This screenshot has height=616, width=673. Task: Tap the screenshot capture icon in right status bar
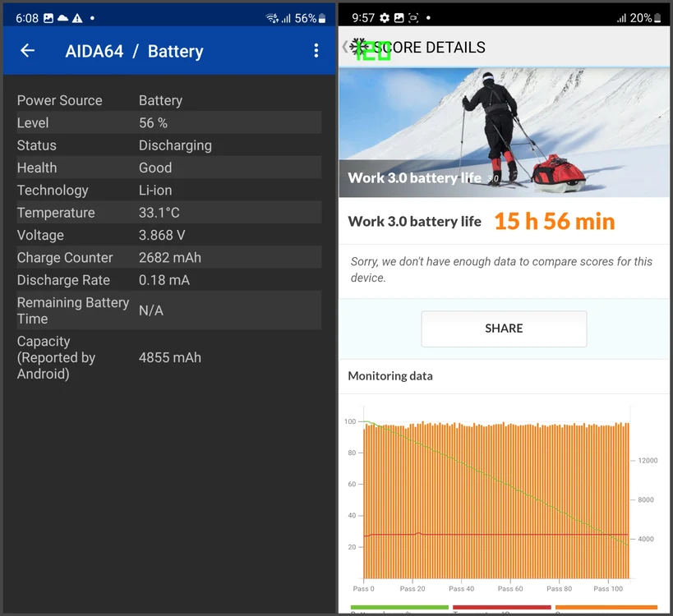413,18
